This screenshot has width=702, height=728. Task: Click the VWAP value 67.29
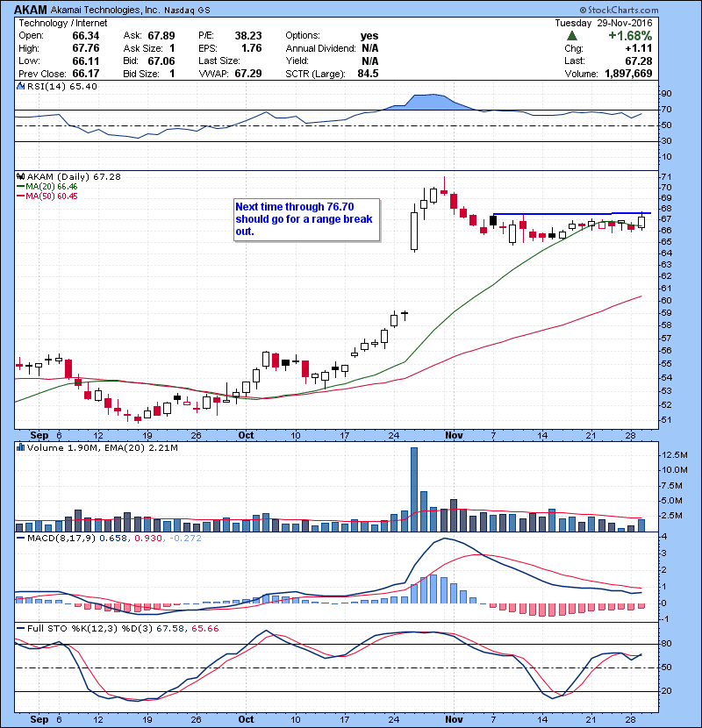(248, 74)
